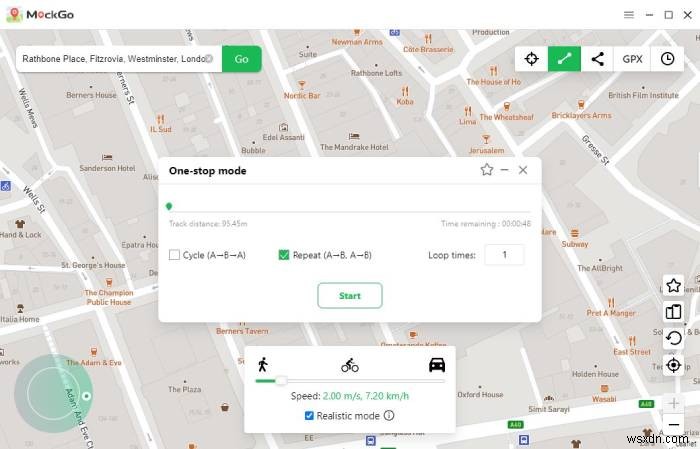The width and height of the screenshot is (700, 449).
Task: Select driving car speed icon
Action: point(437,365)
